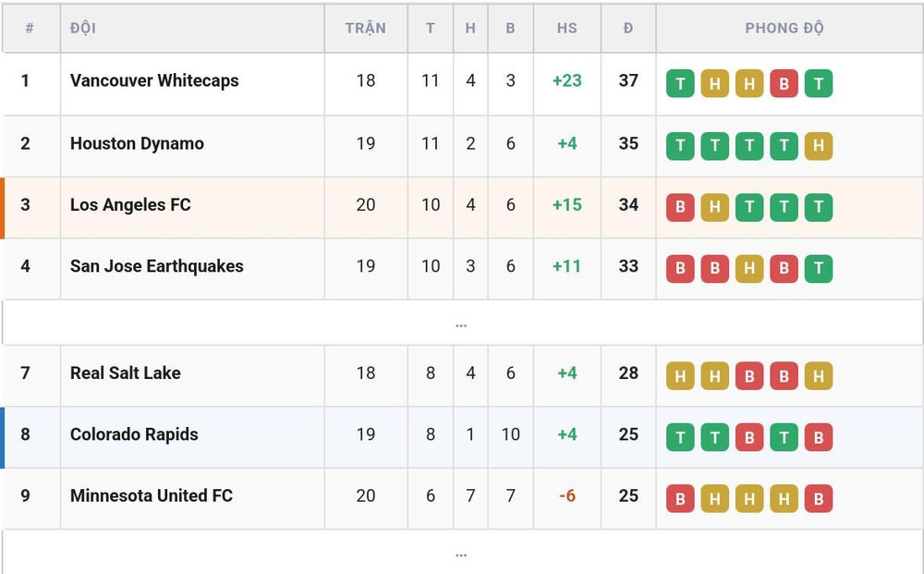Click Colorado Rapids' last red B badge
Screen dimensions: 924x574
[819, 437]
